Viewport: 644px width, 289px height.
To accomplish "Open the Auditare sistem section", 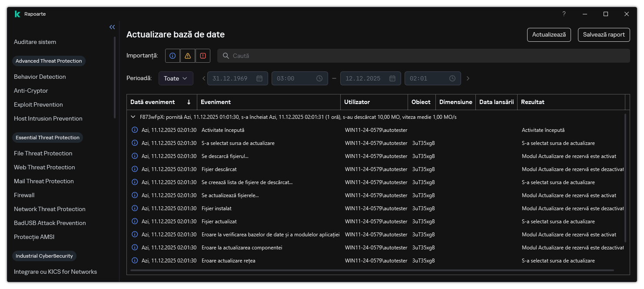I will 35,42.
